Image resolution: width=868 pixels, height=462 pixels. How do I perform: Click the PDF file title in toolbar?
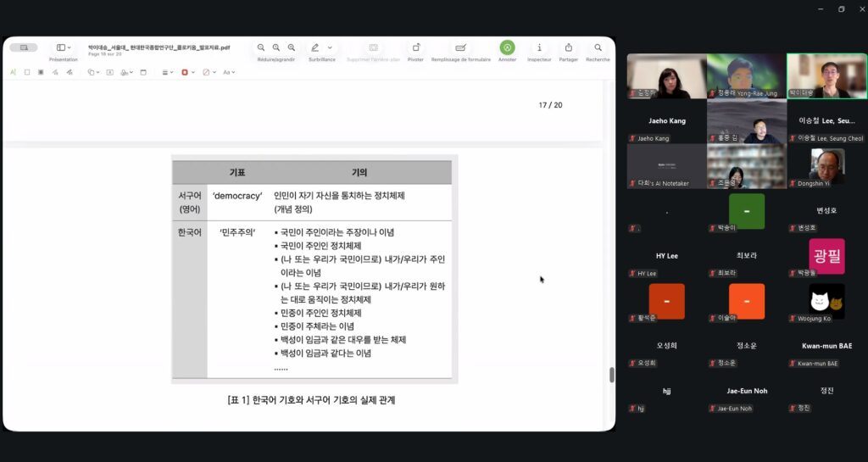[x=159, y=47]
